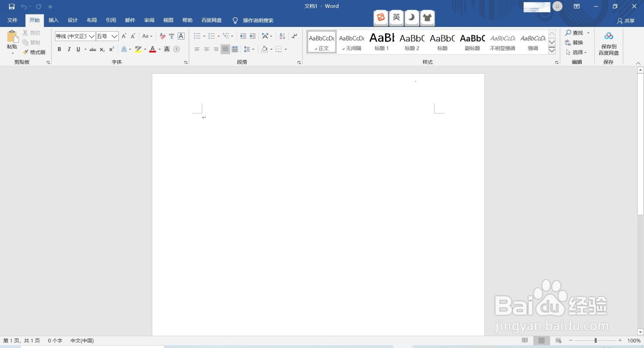Open ribbon display options icon in title bar
644x348 pixels.
(x=577, y=6)
